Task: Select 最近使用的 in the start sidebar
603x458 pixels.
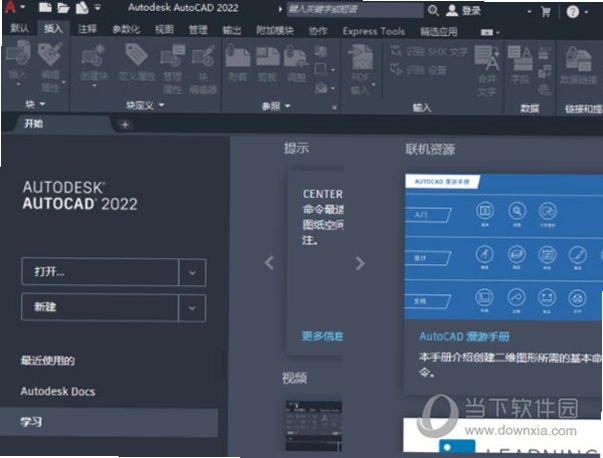Action: (48, 361)
